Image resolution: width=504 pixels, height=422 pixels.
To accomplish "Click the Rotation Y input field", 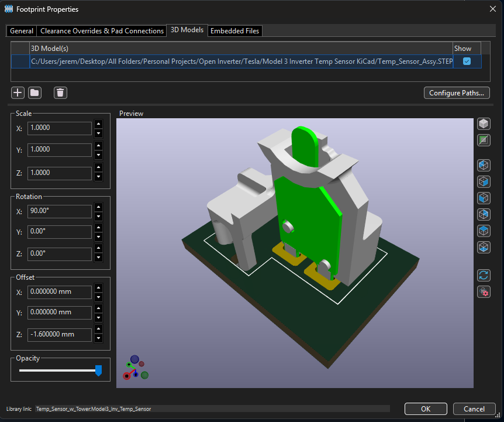I will click(60, 232).
